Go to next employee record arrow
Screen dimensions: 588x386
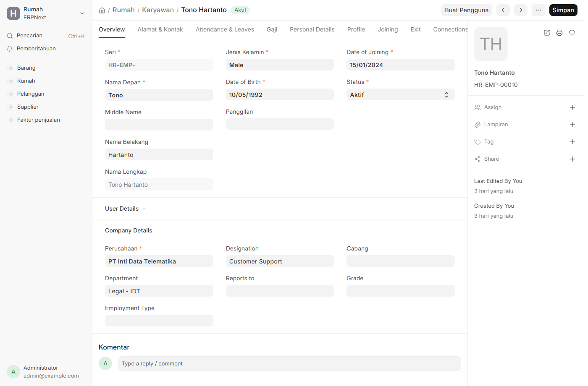[x=521, y=10]
